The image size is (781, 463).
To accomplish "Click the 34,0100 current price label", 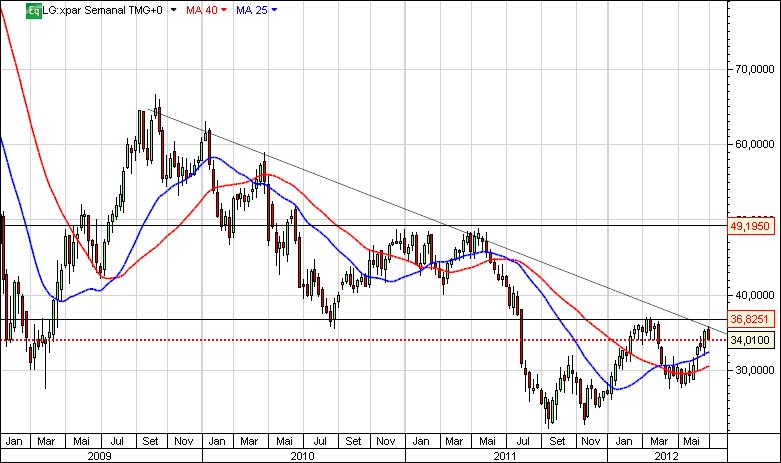I will [x=752, y=340].
